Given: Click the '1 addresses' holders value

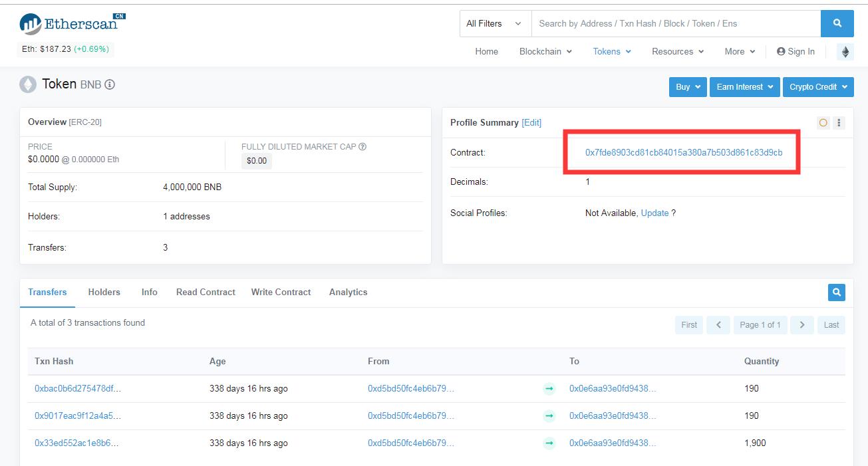Looking at the screenshot, I should click(186, 216).
